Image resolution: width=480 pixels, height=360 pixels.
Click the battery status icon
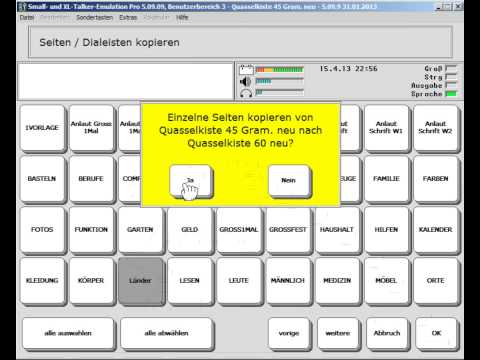246,70
